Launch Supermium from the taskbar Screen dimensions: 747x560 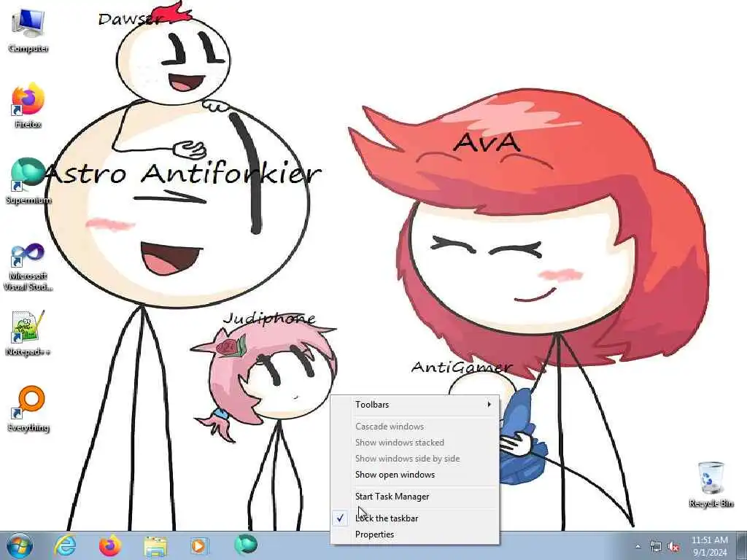click(245, 545)
